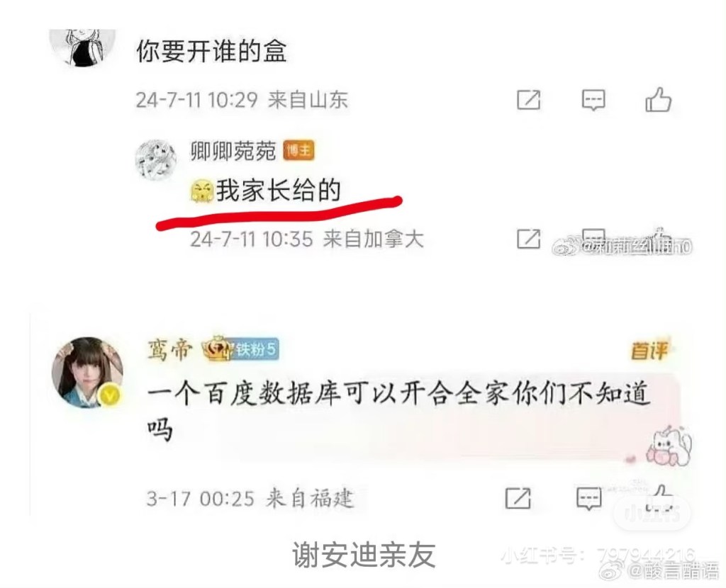Like 鸾帝's comment from 福建

click(x=660, y=497)
